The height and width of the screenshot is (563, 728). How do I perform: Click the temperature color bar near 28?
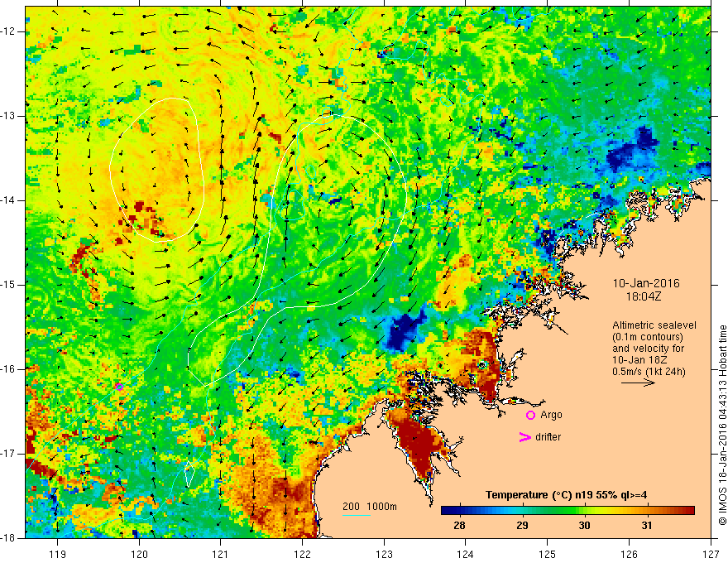point(459,511)
